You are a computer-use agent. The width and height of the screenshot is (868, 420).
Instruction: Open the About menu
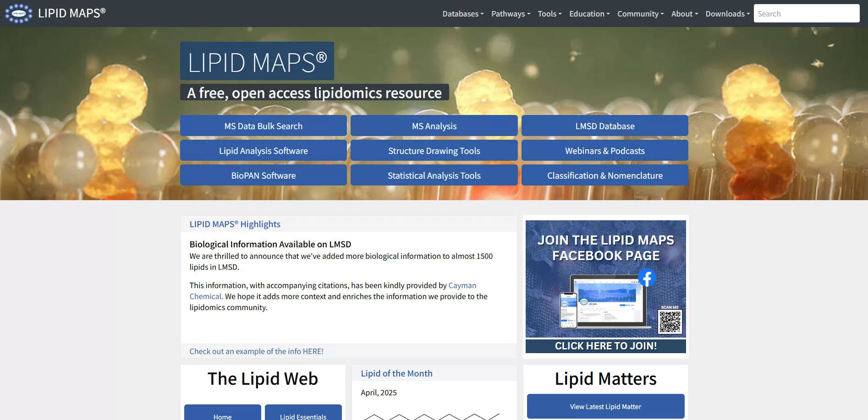tap(684, 14)
